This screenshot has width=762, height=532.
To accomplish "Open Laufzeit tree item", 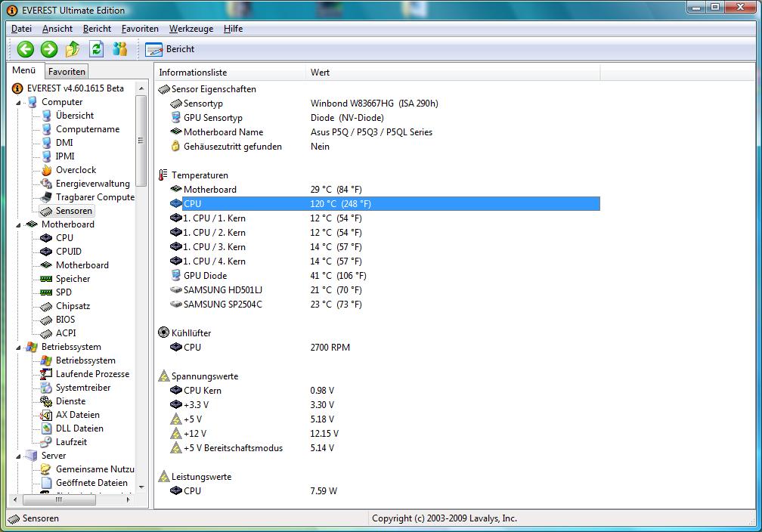I will click(x=71, y=442).
